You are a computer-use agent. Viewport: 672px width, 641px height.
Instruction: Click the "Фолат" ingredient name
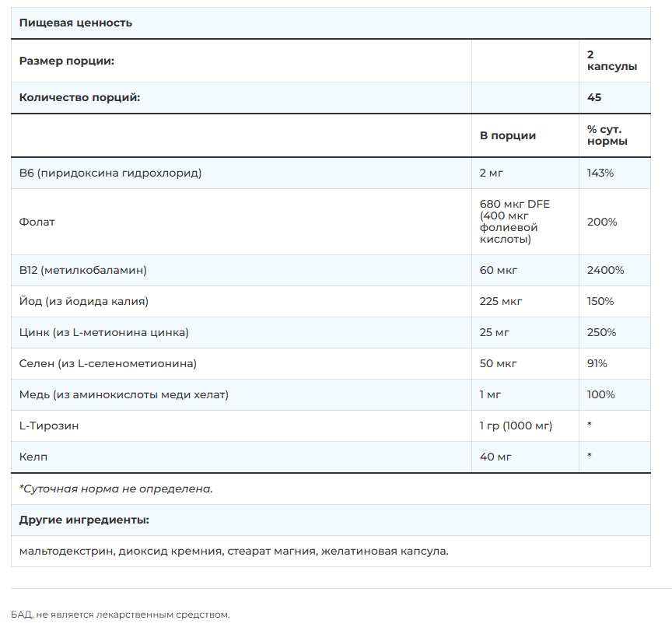(37, 222)
